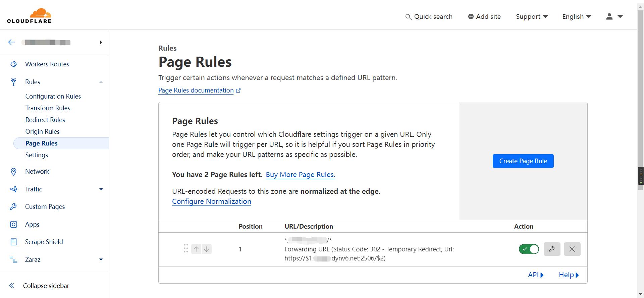Click Create Page Rule button
This screenshot has width=644, height=298.
pyautogui.click(x=523, y=161)
